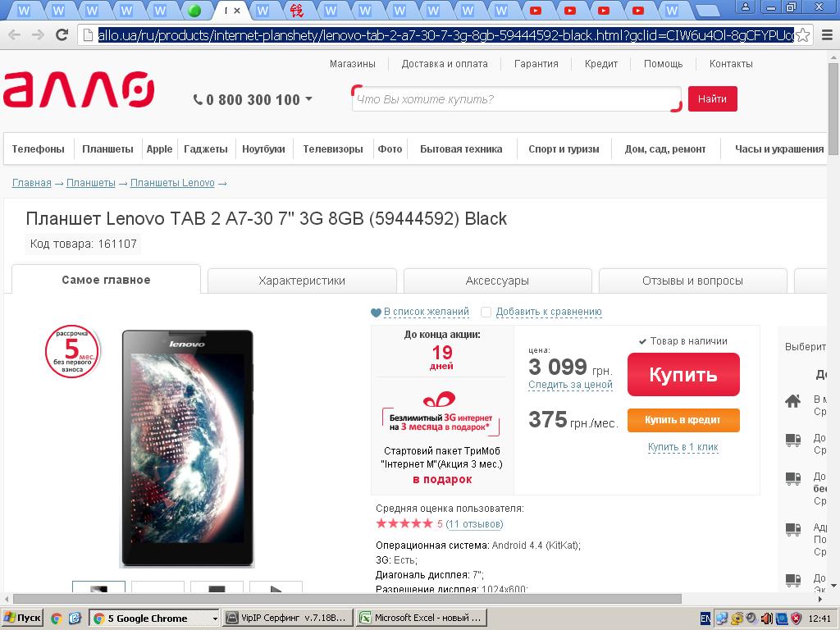This screenshot has width=840, height=630.
Task: Click the speaker volume tray icon
Action: [766, 619]
